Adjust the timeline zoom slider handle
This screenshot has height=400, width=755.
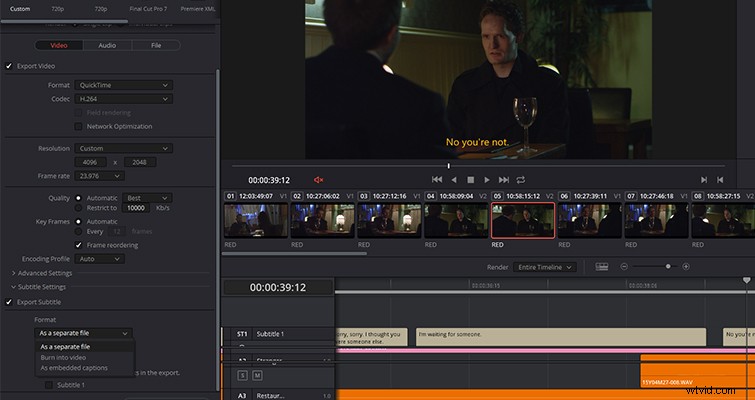pos(668,267)
